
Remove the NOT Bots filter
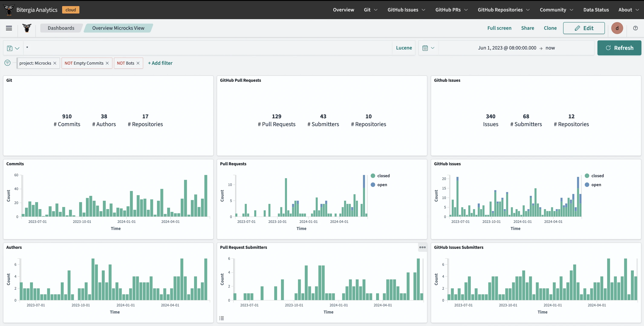[138, 63]
